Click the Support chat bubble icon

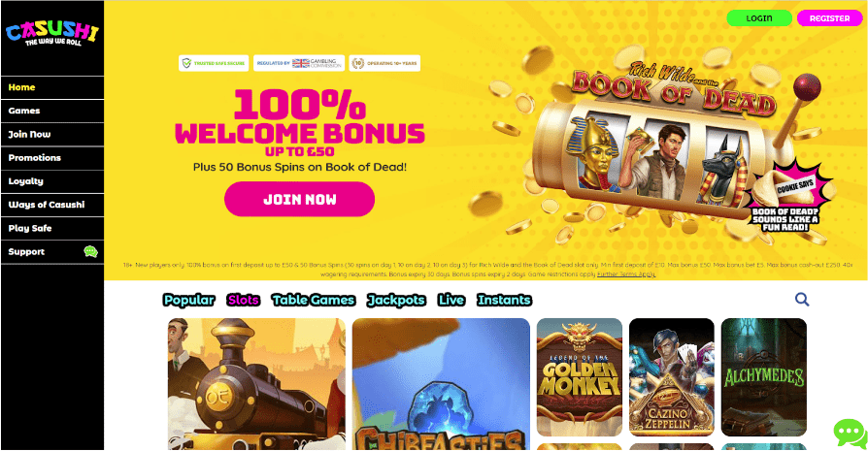point(91,251)
